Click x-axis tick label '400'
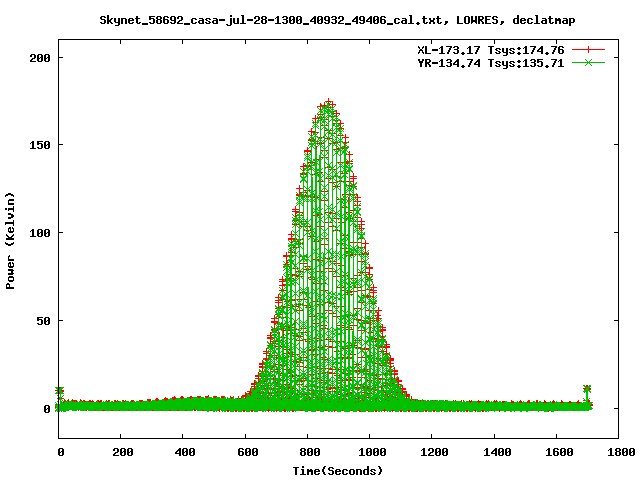Viewport: 640px width, 480px height. (x=185, y=452)
